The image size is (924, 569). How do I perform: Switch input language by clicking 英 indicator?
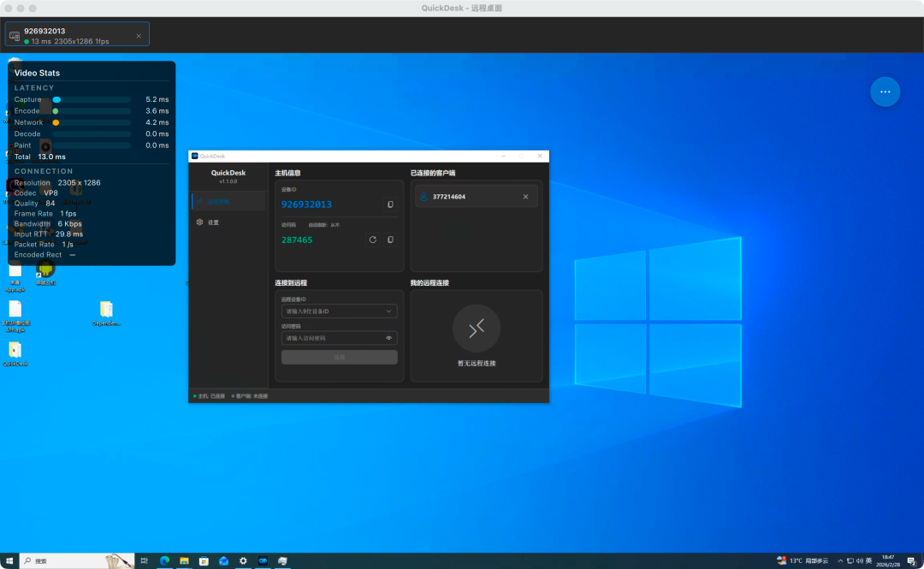click(869, 561)
